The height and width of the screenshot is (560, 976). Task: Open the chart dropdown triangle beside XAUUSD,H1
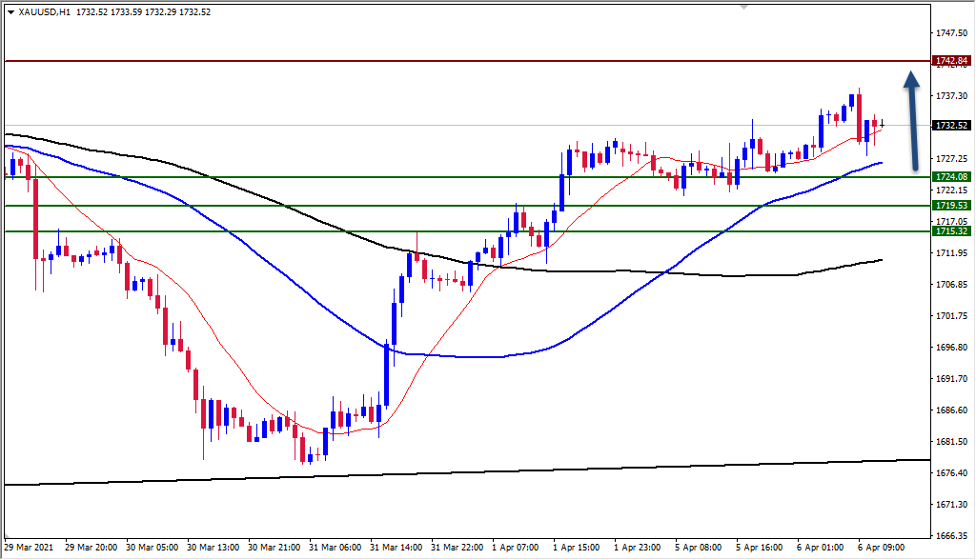tap(10, 12)
